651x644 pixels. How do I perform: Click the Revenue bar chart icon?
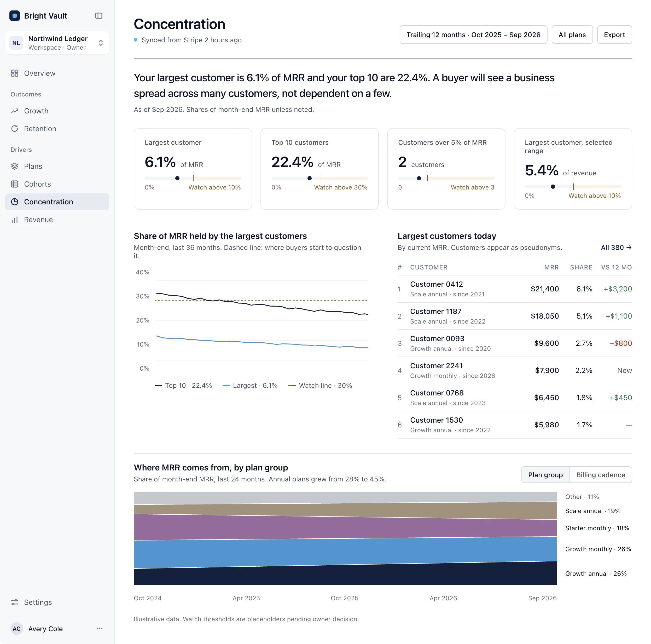pyautogui.click(x=14, y=220)
